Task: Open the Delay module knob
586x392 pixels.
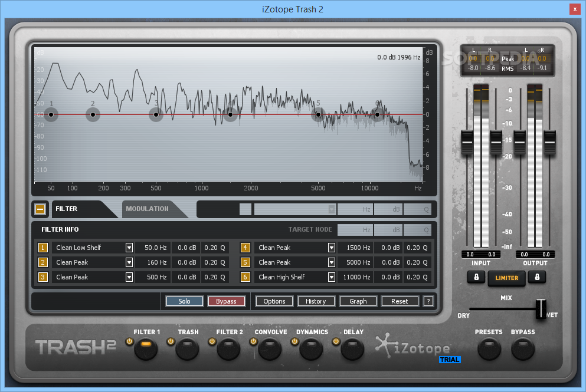Action: point(352,349)
